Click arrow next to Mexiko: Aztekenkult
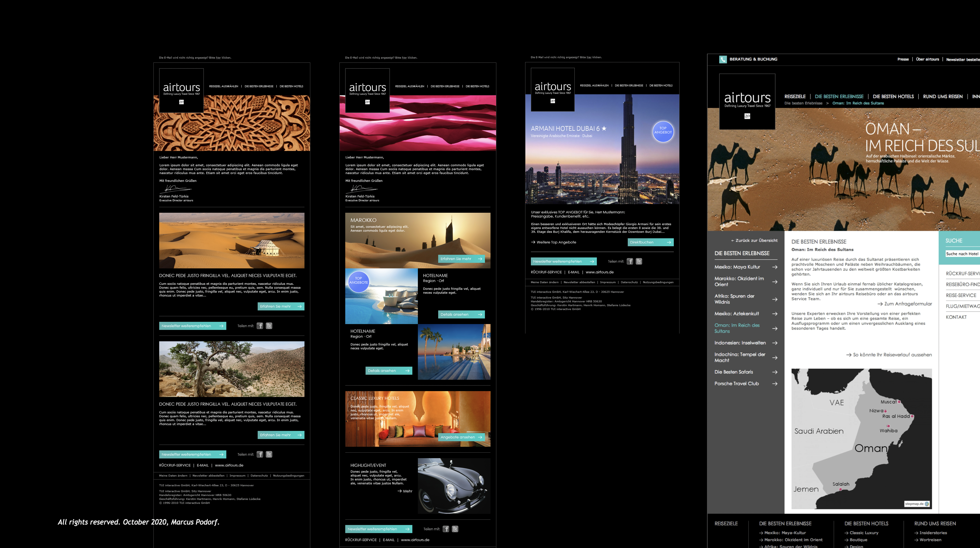This screenshot has width=980, height=548. (x=774, y=314)
